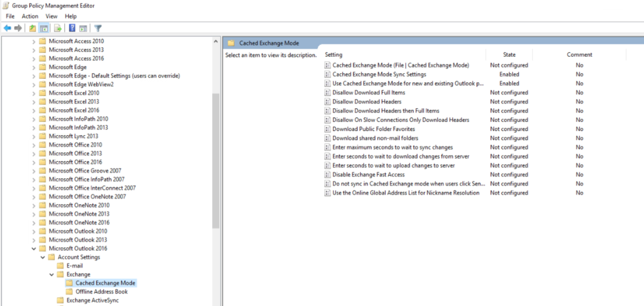Expand the Microsoft Outlook 2013 node
Screen dimensions: 644x306
click(34, 240)
